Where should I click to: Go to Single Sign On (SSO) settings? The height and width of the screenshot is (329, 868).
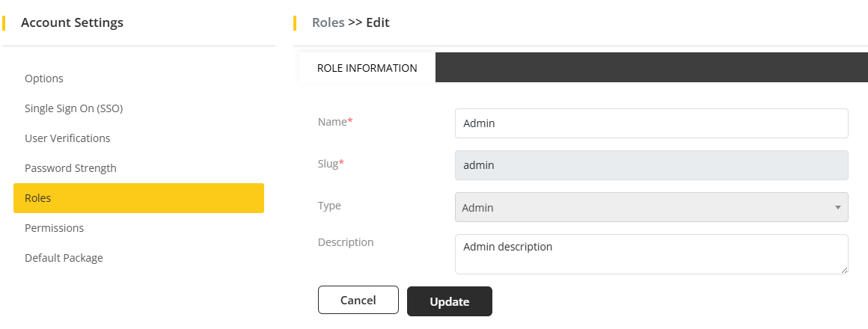73,108
